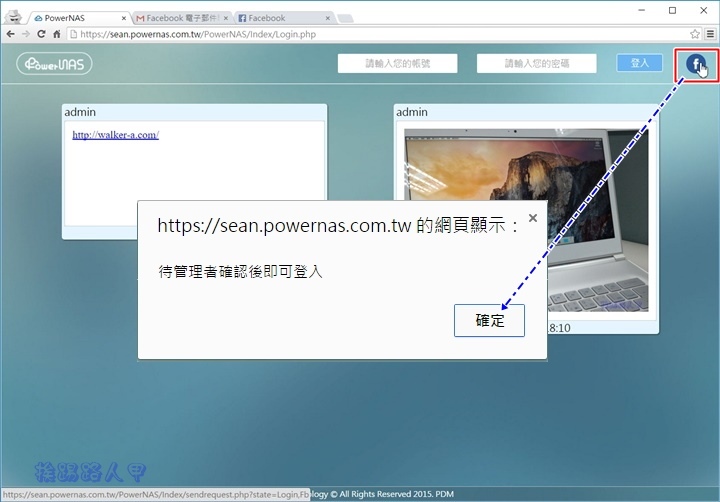Click the Facebook login icon
Image resolution: width=720 pixels, height=502 pixels.
click(695, 64)
